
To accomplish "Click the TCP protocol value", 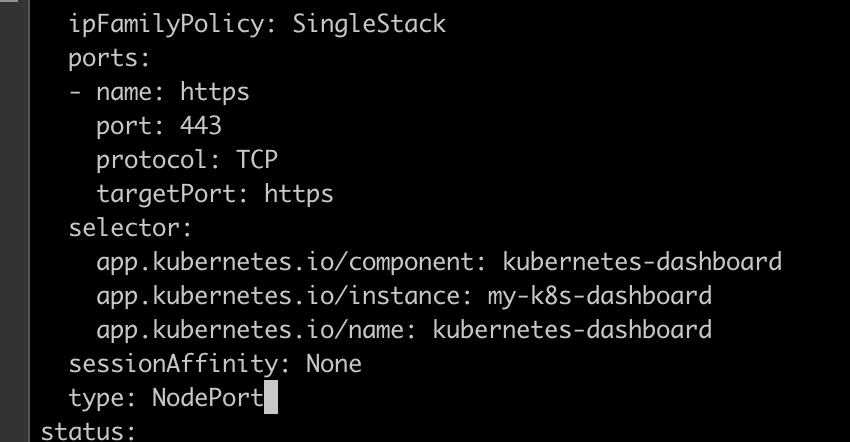I will click(257, 160).
